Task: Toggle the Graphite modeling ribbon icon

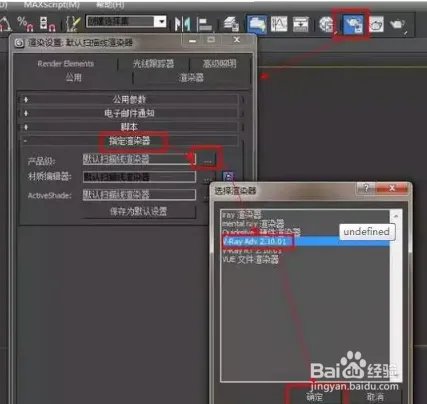Action: click(257, 24)
